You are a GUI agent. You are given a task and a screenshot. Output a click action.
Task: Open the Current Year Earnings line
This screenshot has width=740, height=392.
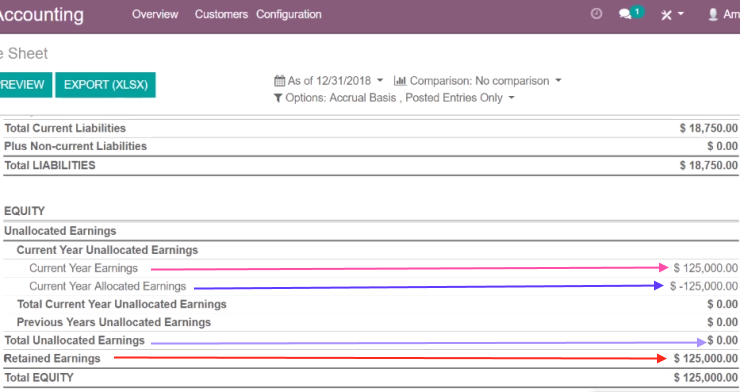(x=84, y=268)
